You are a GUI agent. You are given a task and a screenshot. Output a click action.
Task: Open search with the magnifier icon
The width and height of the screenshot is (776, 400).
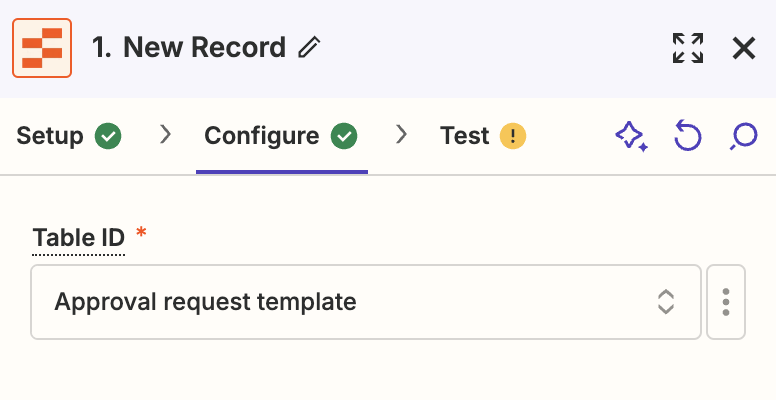[743, 136]
